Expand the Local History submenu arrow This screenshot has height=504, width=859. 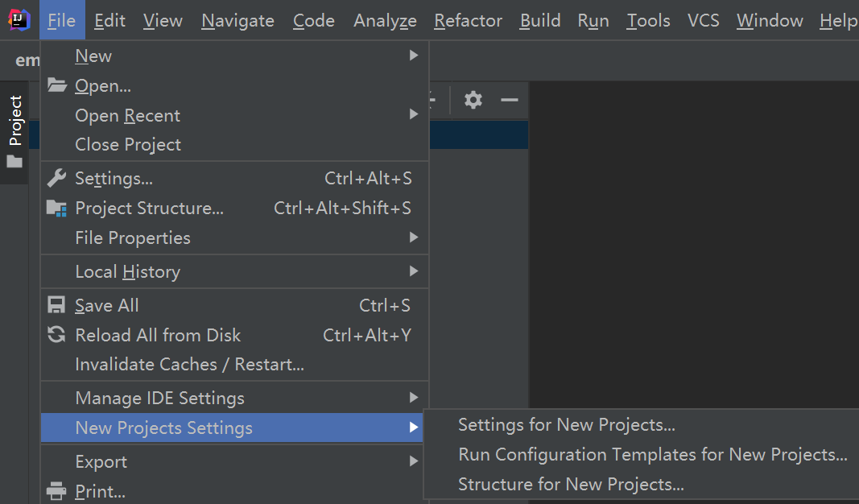click(413, 271)
